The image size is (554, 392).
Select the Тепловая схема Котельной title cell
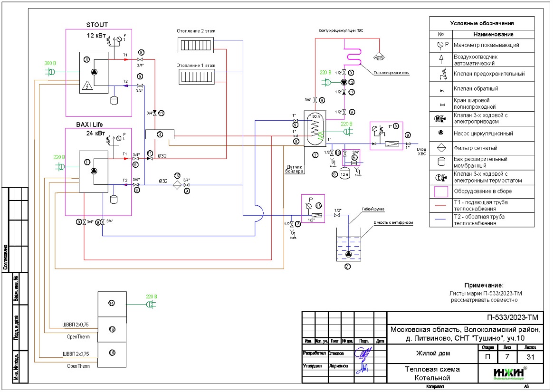coord(431,373)
